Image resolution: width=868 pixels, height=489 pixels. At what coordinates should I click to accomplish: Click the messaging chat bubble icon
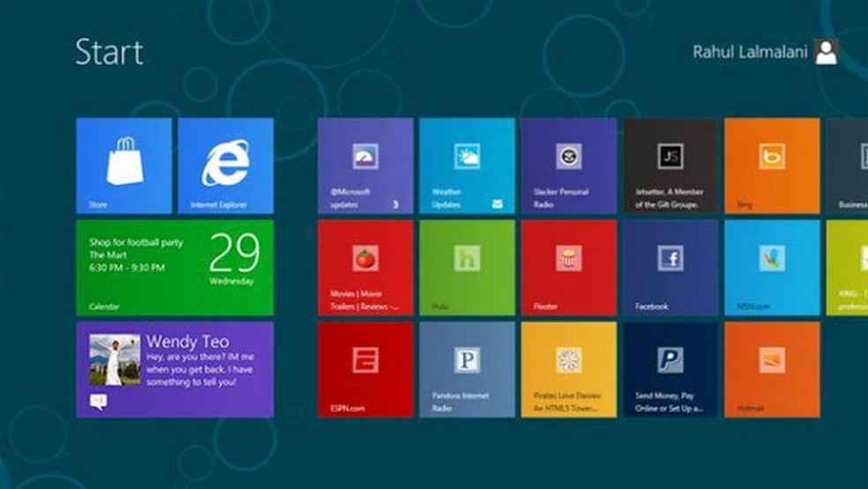(99, 402)
